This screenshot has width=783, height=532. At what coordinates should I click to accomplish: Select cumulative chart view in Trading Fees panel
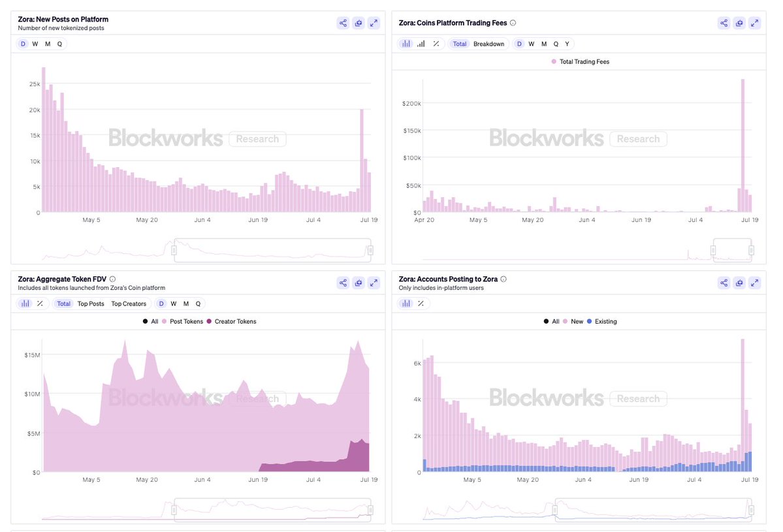point(421,44)
